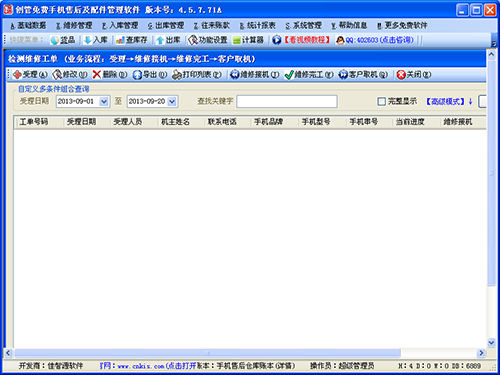Click the red X 删除 icon

point(97,74)
